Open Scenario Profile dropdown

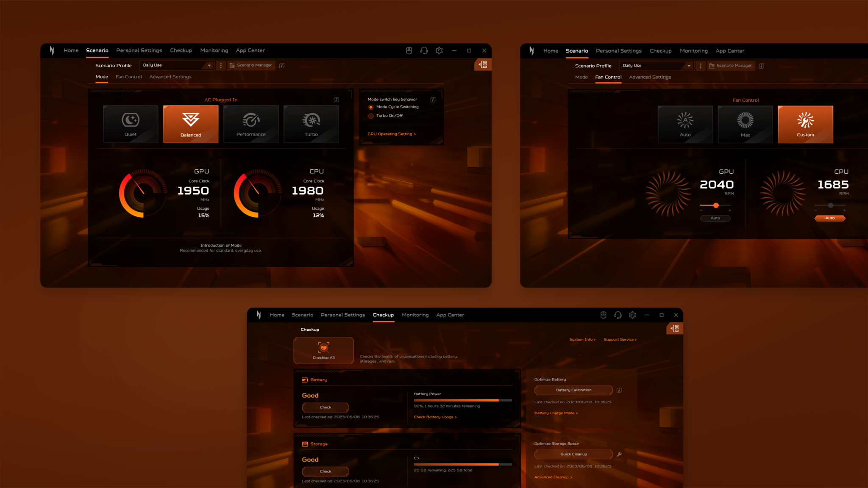176,66
